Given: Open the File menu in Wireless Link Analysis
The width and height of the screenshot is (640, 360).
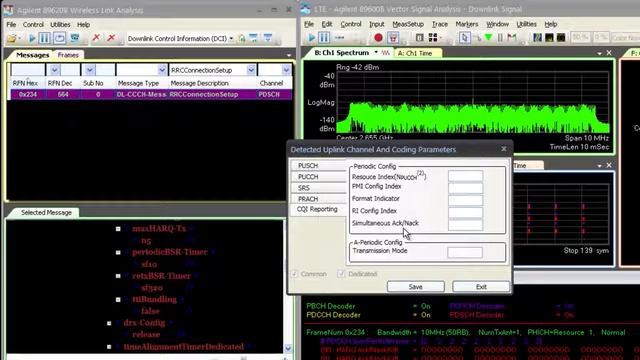Looking at the screenshot, I should click(x=11, y=25).
